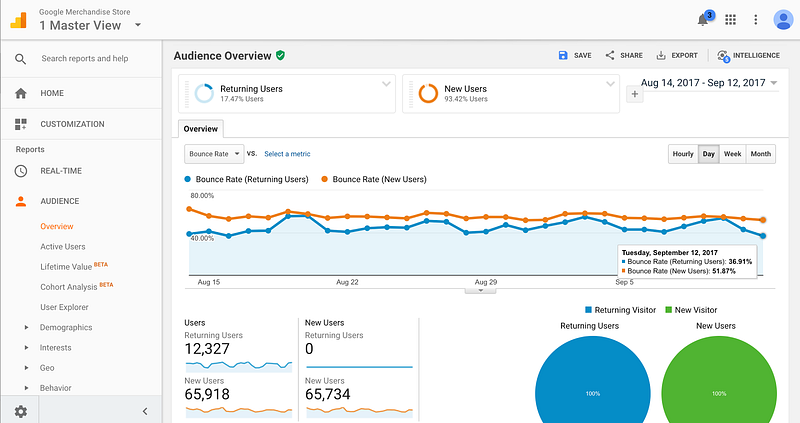
Task: Open REAL-TIME reports
Action: pyautogui.click(x=61, y=171)
